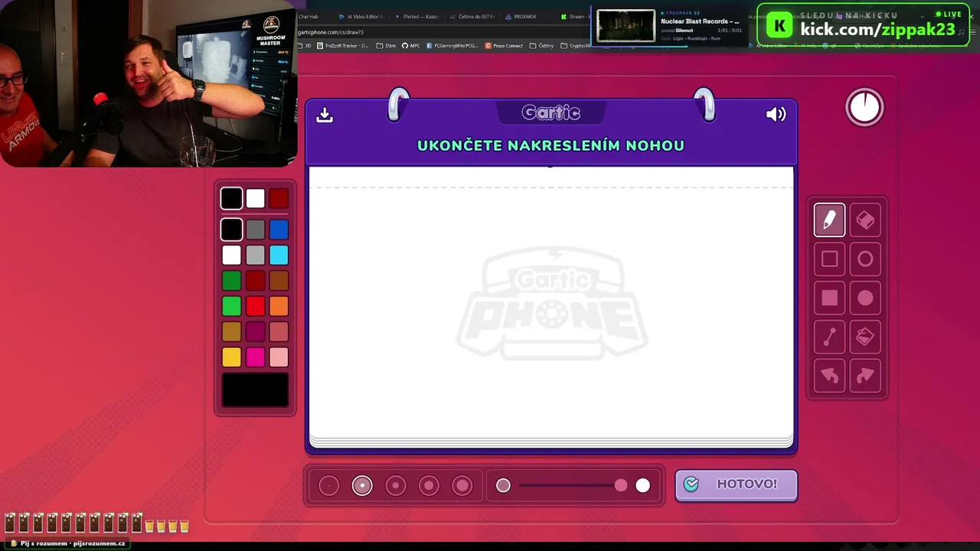Activate the paint bucket fill tool
Image resolution: width=980 pixels, height=551 pixels.
pos(865,337)
